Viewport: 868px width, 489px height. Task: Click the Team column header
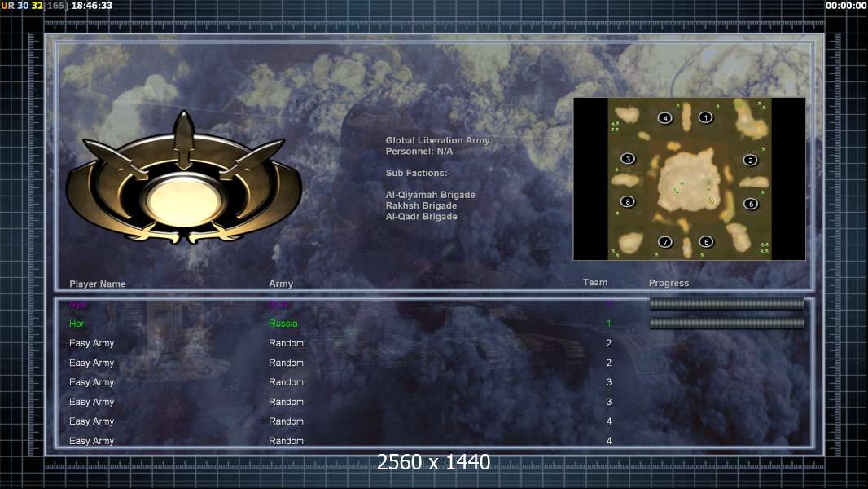(x=595, y=283)
